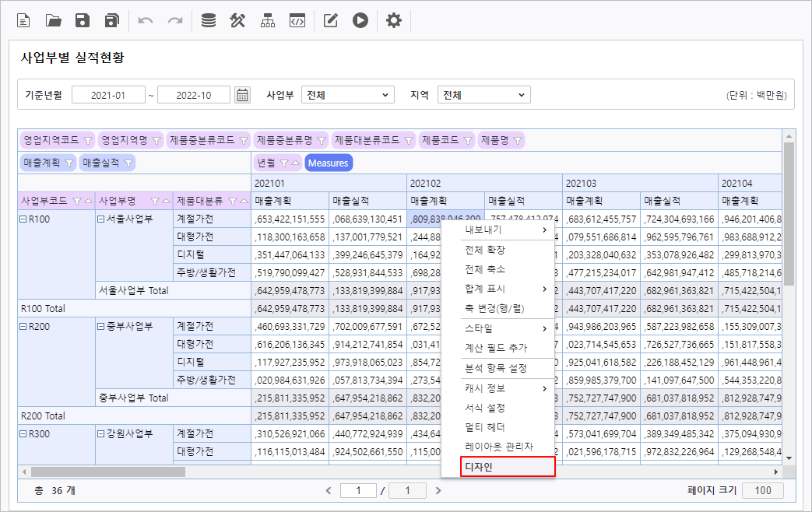Go to next page arrow

438,490
